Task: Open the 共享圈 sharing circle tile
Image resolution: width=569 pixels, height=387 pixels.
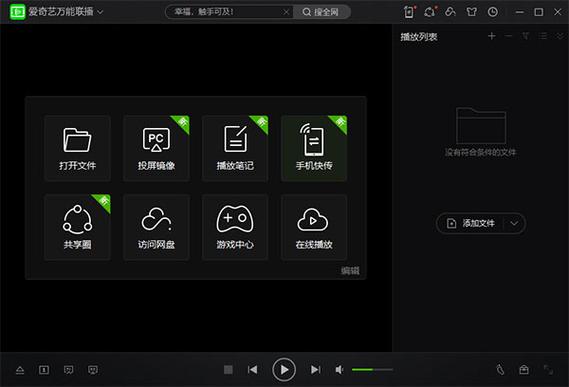Action: pyautogui.click(x=77, y=227)
